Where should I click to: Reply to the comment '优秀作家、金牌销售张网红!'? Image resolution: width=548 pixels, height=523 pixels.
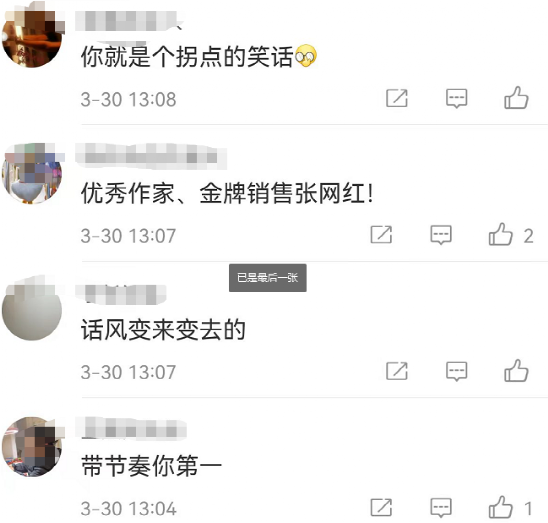click(x=441, y=235)
